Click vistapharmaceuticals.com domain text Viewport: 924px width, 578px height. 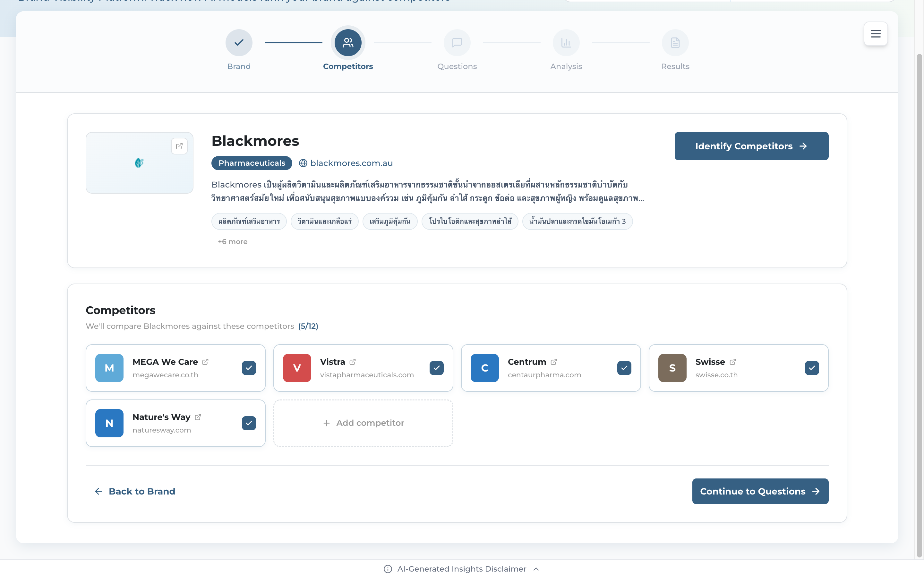366,375
